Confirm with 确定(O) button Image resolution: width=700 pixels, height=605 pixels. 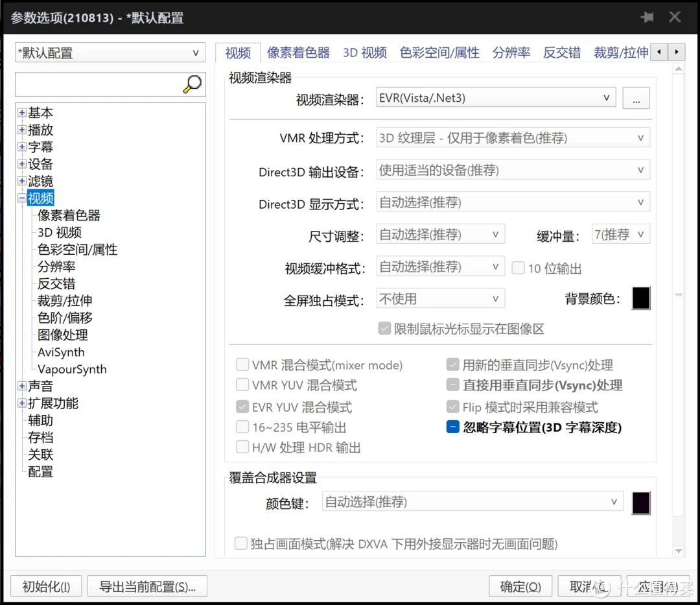pyautogui.click(x=520, y=586)
